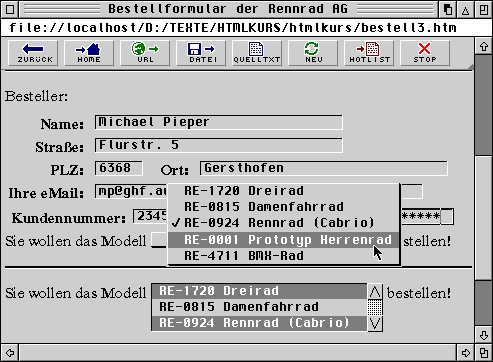Click the triangle icon in title bar

coord(466,10)
